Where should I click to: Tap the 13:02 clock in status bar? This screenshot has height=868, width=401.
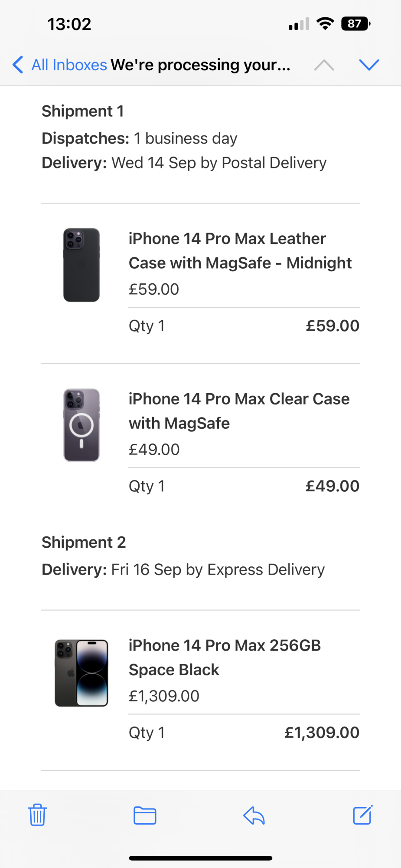point(69,24)
